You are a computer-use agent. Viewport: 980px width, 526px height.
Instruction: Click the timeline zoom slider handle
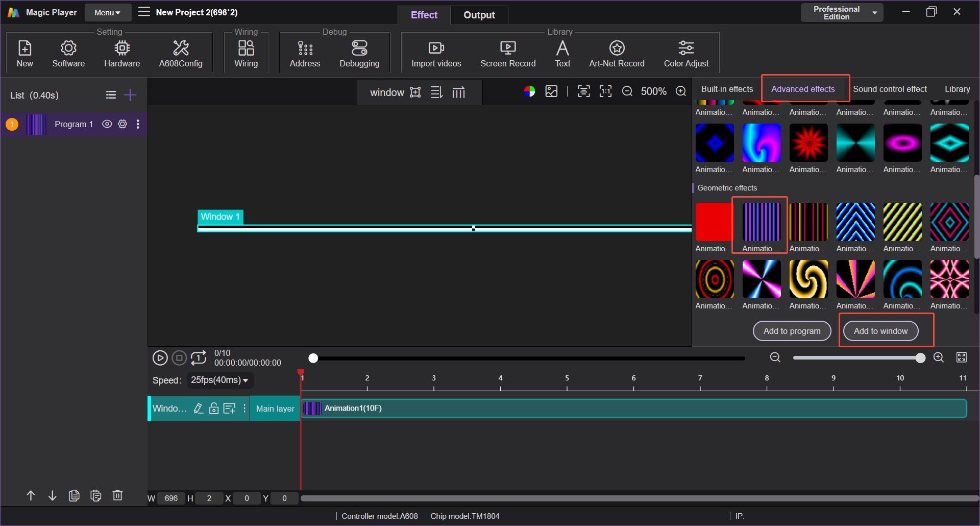pyautogui.click(x=920, y=358)
